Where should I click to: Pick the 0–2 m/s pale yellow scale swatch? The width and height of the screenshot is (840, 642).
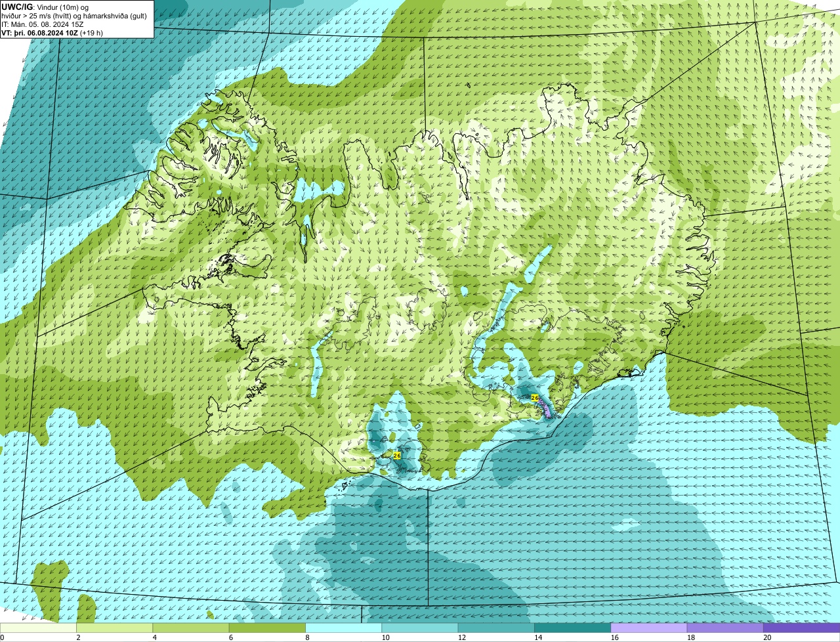38,628
